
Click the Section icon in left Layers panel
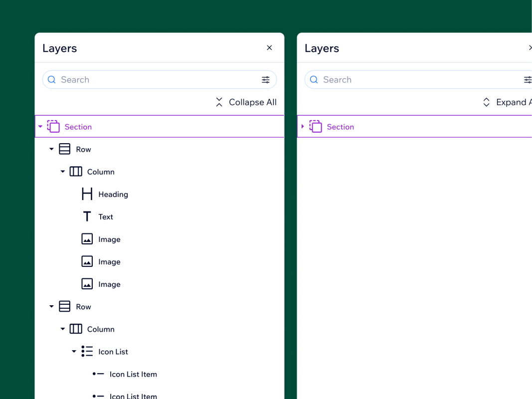(x=53, y=127)
